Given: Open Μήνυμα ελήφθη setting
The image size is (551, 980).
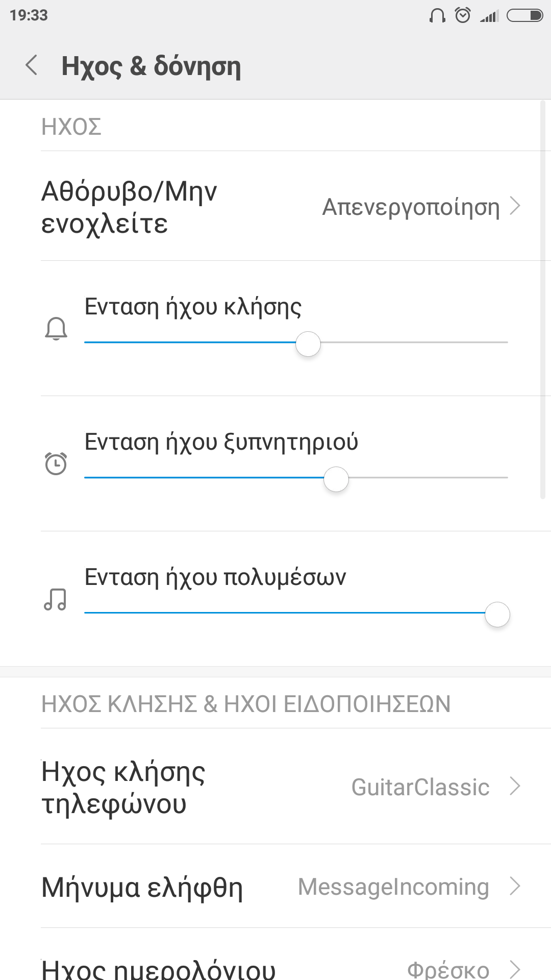Looking at the screenshot, I should pyautogui.click(x=142, y=887).
